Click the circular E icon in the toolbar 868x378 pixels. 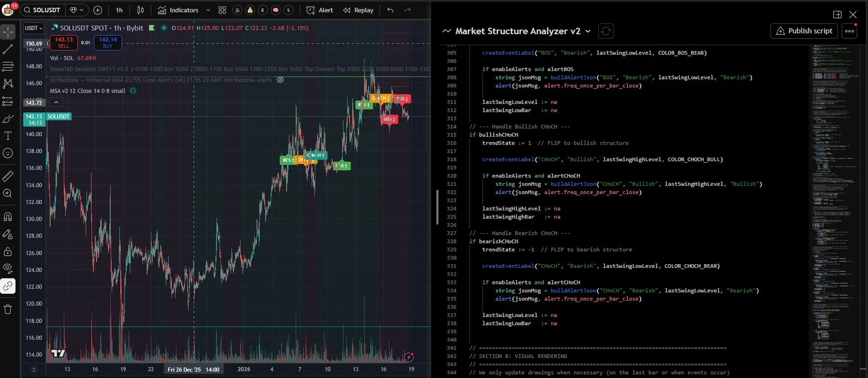[x=263, y=10]
